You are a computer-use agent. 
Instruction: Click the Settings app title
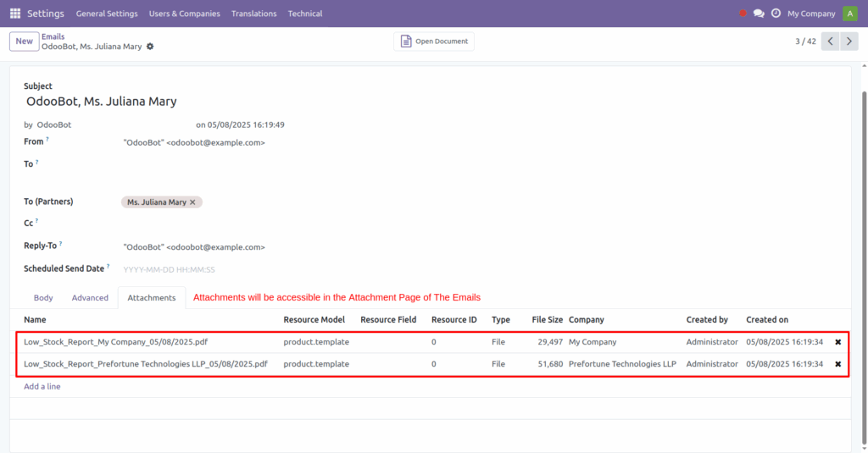pyautogui.click(x=46, y=14)
